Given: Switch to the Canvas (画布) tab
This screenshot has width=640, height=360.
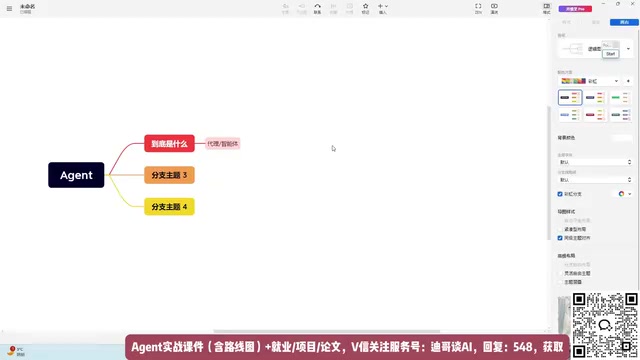Looking at the screenshot, I should [624, 22].
